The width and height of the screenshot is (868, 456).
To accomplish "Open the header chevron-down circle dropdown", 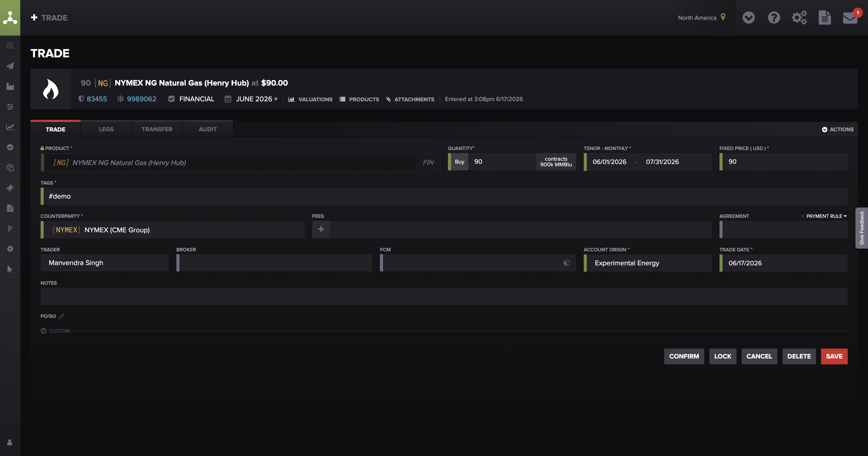I will pyautogui.click(x=748, y=18).
